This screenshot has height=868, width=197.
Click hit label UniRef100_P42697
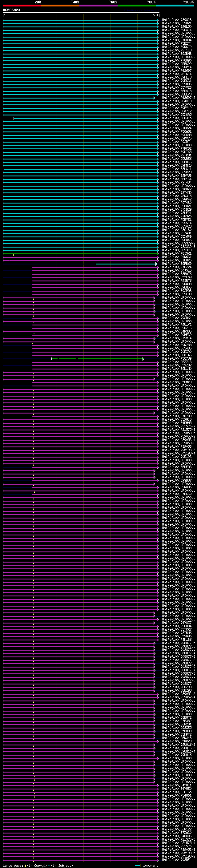tap(177, 71)
